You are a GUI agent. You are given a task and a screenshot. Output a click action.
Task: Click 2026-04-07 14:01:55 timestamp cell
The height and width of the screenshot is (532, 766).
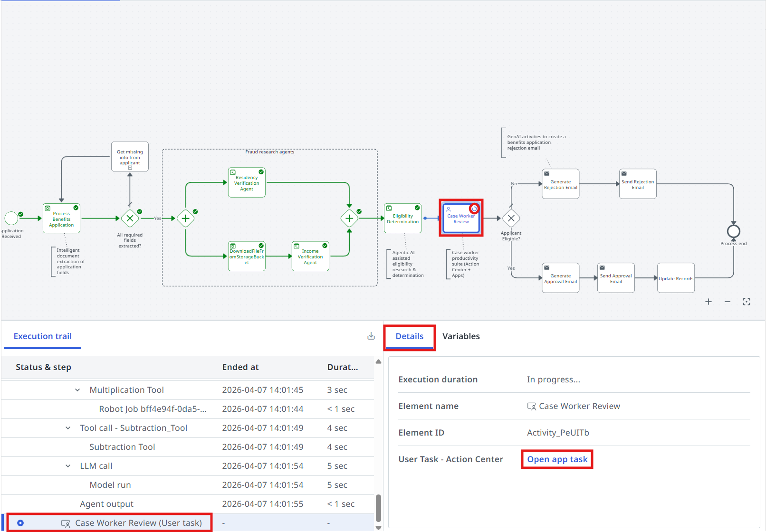coord(263,504)
